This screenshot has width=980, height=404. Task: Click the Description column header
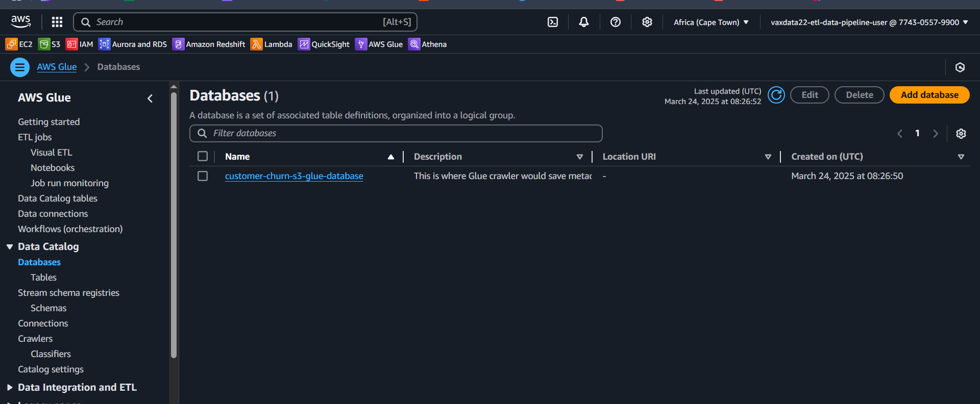(x=438, y=157)
